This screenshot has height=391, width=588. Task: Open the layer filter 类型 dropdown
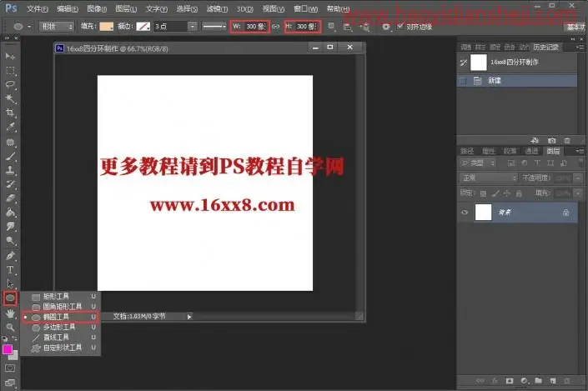(478, 163)
